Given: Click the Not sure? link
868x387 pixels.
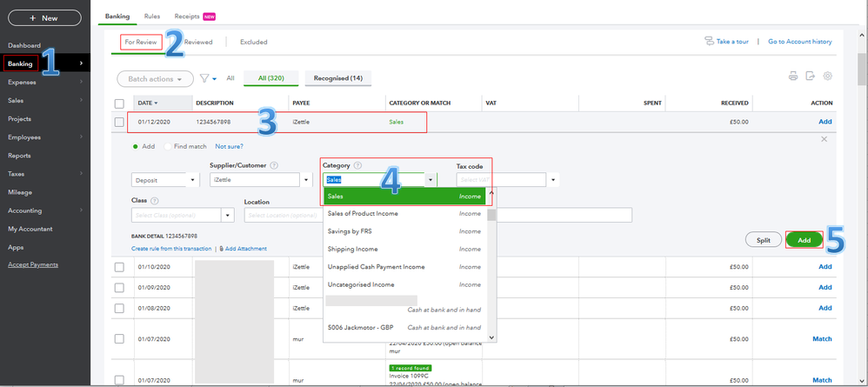Looking at the screenshot, I should (230, 147).
